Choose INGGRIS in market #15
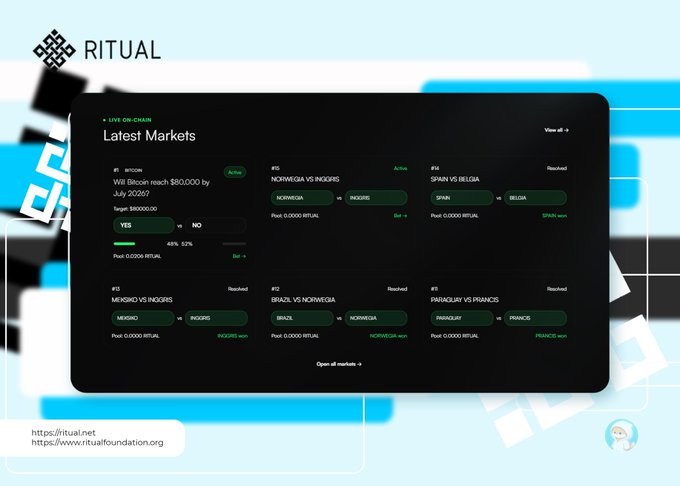Image resolution: width=680 pixels, height=486 pixels. tap(376, 198)
